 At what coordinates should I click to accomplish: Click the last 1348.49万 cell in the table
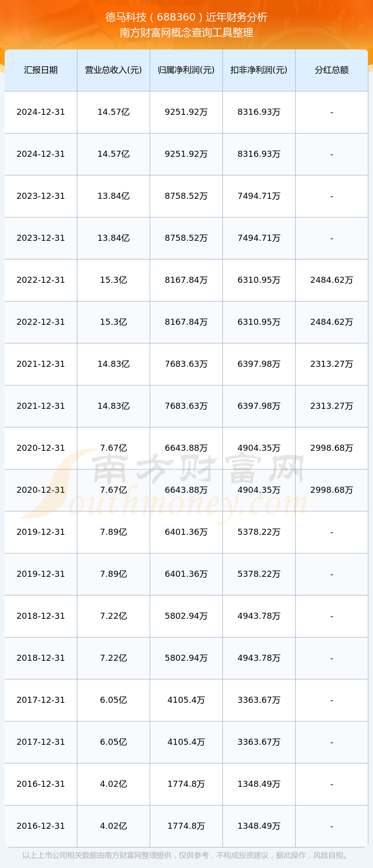[259, 826]
